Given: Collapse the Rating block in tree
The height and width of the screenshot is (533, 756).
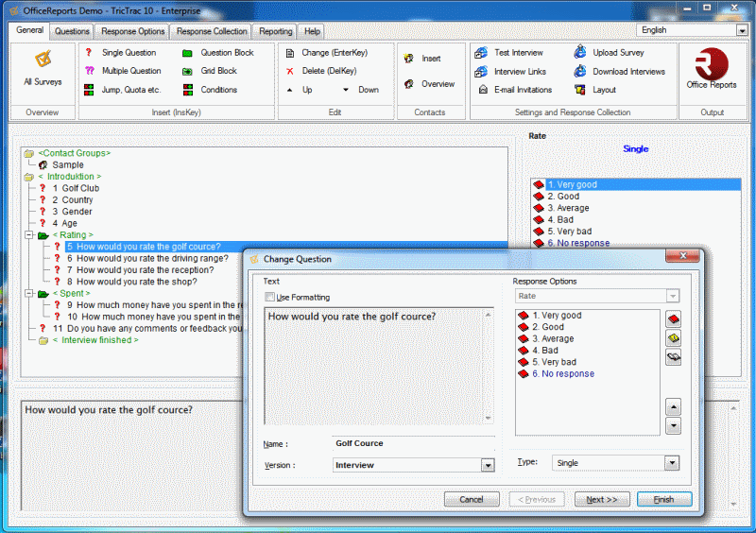Looking at the screenshot, I should 29,235.
